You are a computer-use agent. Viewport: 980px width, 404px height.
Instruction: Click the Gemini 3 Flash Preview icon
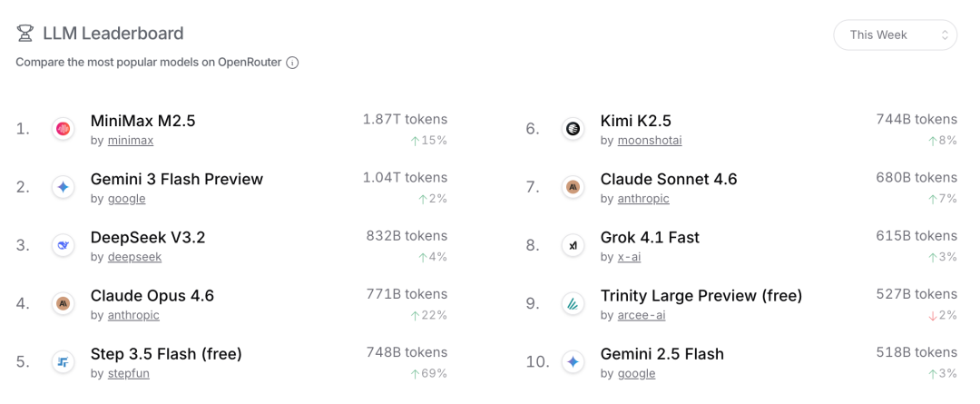[x=63, y=187]
